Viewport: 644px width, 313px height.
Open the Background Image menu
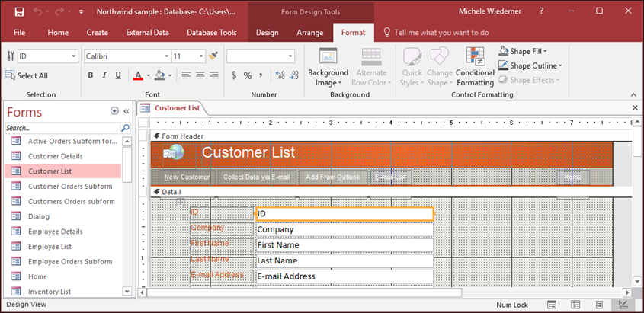click(328, 67)
